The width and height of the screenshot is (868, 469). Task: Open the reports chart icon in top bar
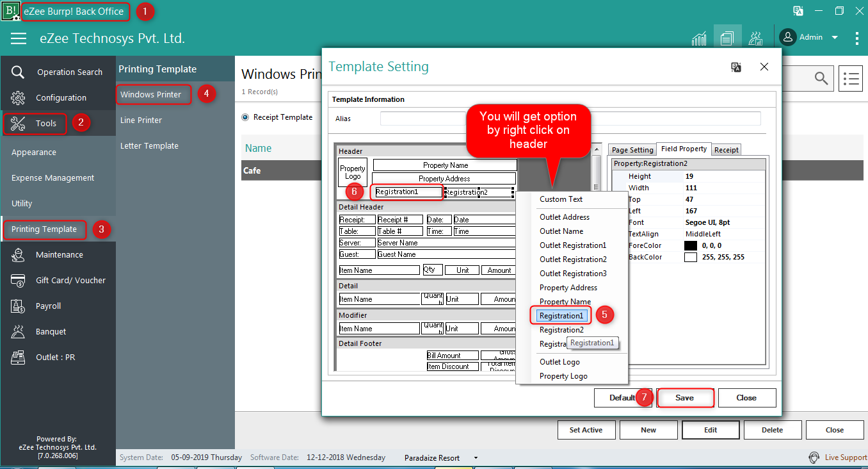[699, 38]
